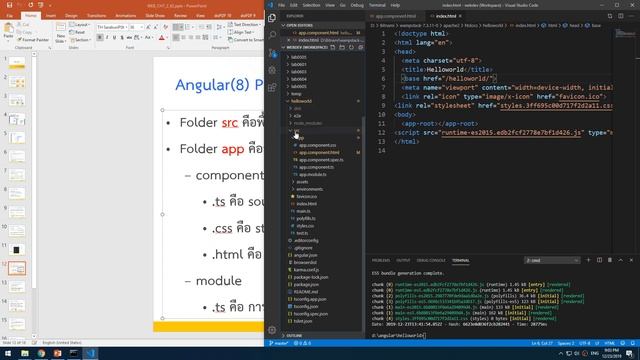Open Layout dropdown in PowerPoint
The height and width of the screenshot is (360, 640).
click(80, 25)
